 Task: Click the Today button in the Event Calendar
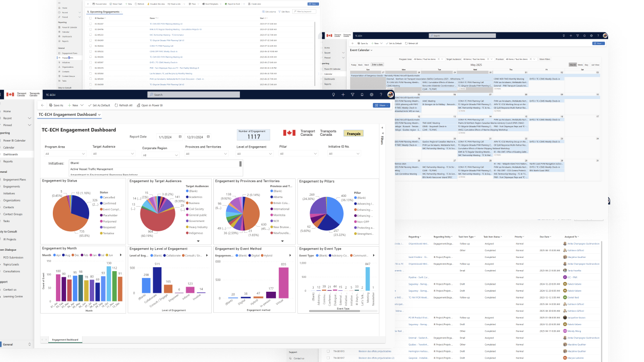354,65
